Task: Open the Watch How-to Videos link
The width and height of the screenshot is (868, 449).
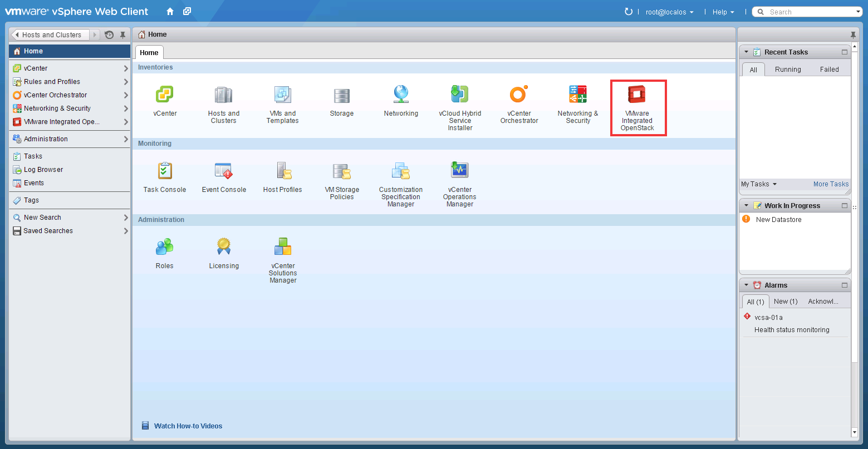Action: (188, 426)
